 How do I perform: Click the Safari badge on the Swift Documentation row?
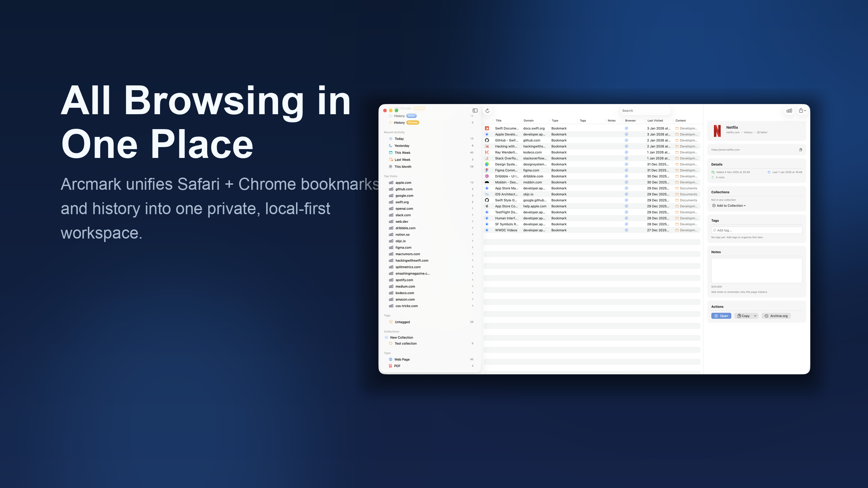626,128
